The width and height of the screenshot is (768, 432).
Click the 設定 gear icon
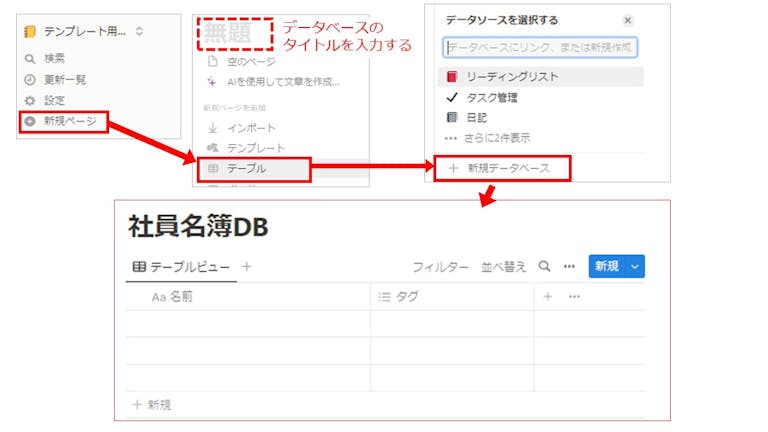[x=30, y=100]
